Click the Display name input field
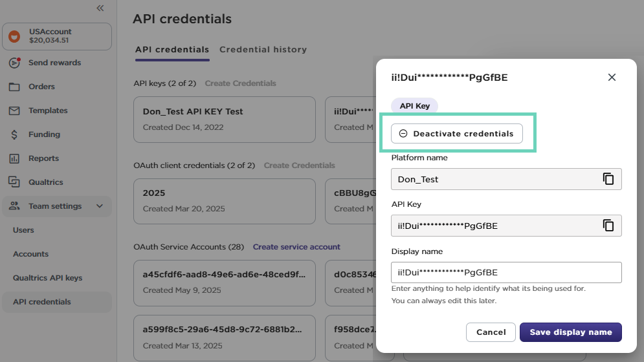 click(506, 273)
